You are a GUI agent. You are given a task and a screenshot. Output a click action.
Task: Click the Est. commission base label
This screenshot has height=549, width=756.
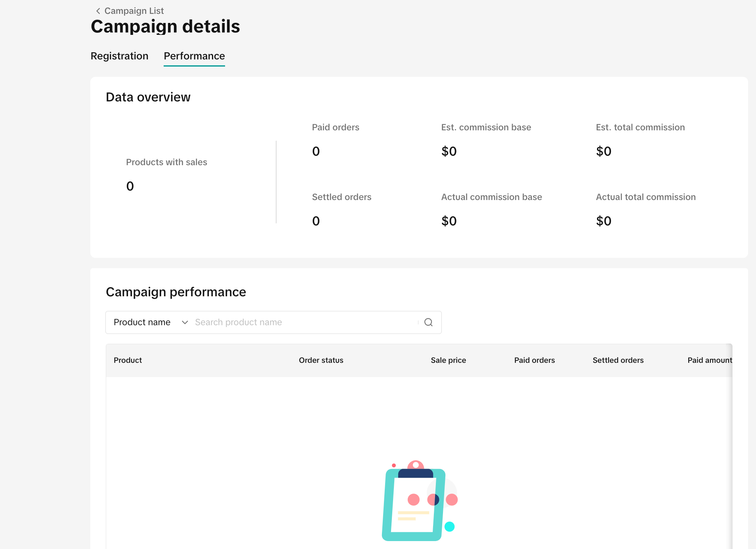coord(486,128)
